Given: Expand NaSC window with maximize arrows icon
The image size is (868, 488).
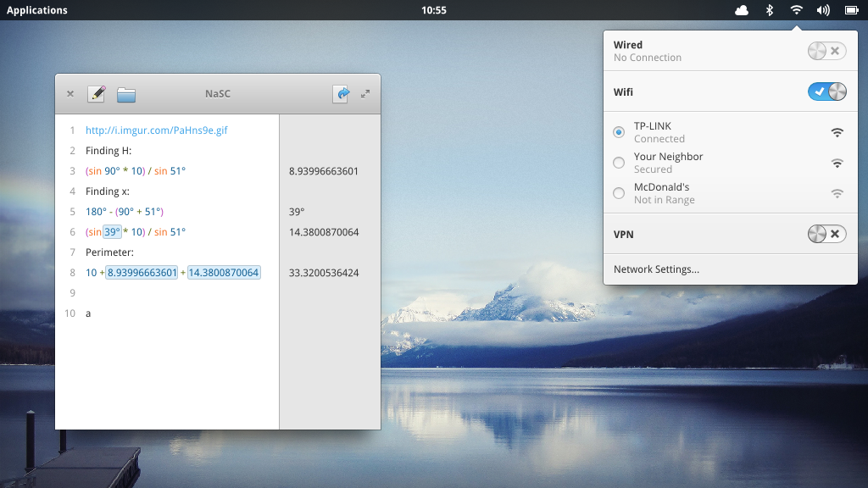Looking at the screenshot, I should pos(365,94).
